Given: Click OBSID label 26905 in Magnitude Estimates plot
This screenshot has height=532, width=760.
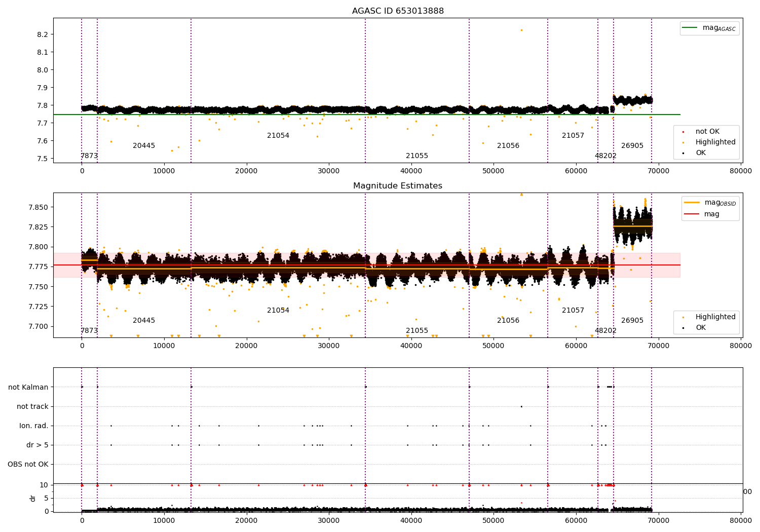Looking at the screenshot, I should click(632, 321).
